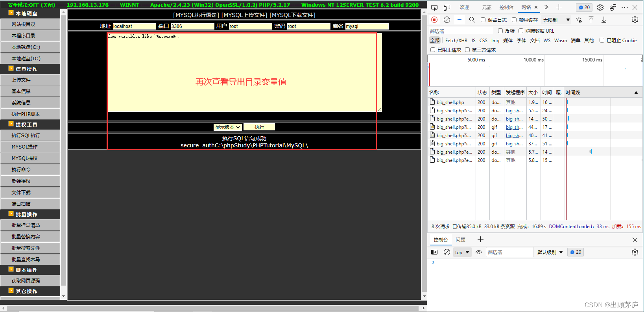This screenshot has height=312, width=644.
Task: Click the page horizontal scrollbar track
Action: (x=213, y=308)
